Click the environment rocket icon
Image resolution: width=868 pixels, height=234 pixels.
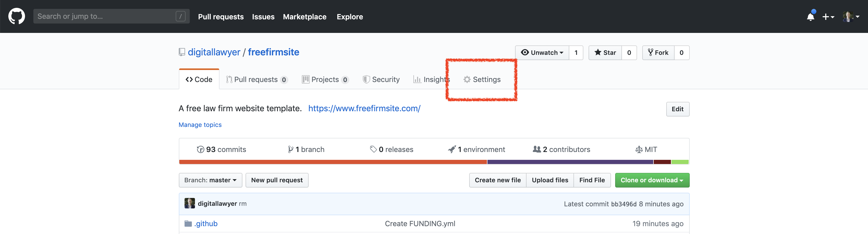pos(452,149)
